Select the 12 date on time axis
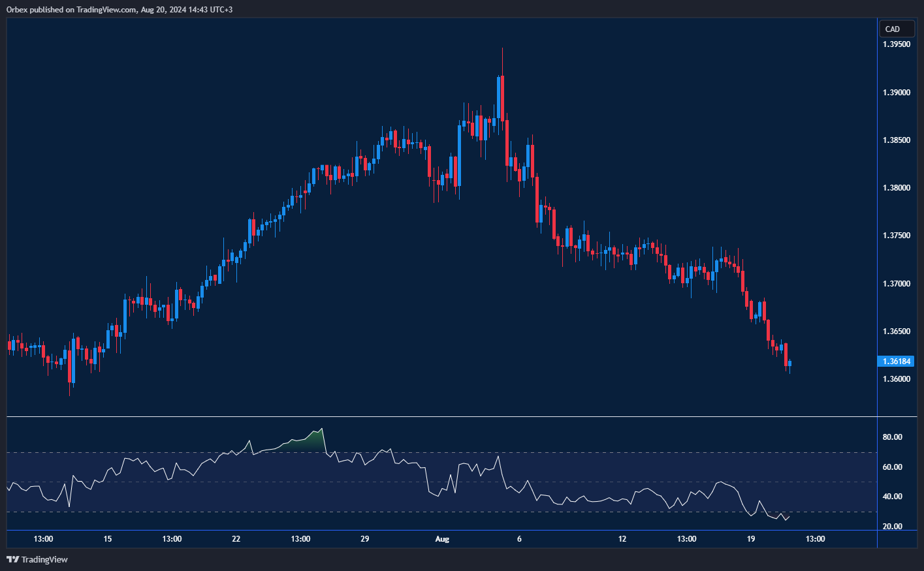The image size is (924, 571). pyautogui.click(x=622, y=539)
